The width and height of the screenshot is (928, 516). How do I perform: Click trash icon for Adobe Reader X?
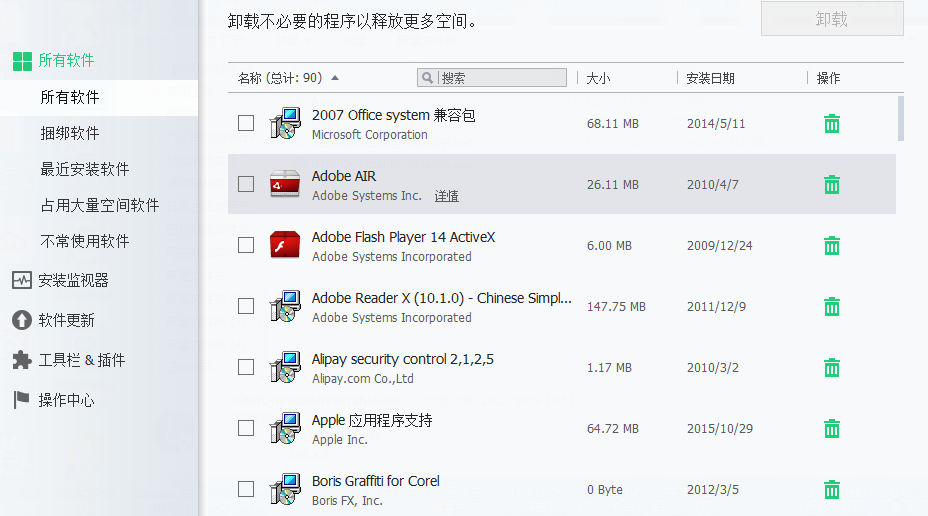pyautogui.click(x=832, y=307)
